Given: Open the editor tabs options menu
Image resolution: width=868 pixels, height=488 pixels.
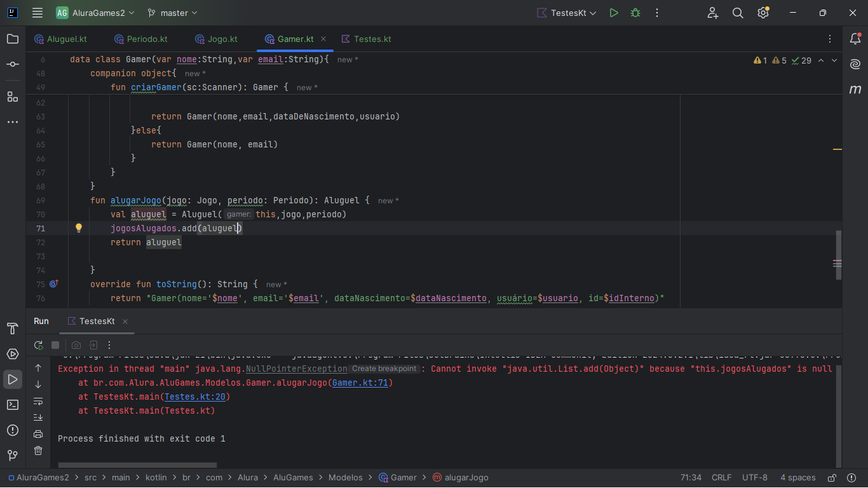Looking at the screenshot, I should click(x=831, y=39).
